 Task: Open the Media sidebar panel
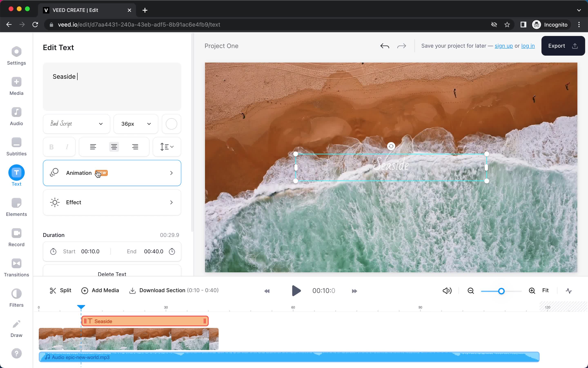point(16,86)
